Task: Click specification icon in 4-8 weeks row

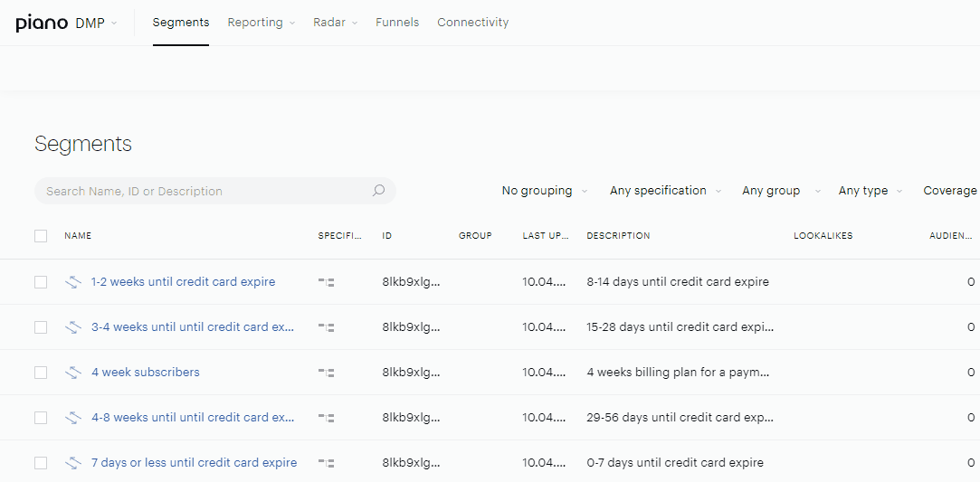Action: (326, 418)
